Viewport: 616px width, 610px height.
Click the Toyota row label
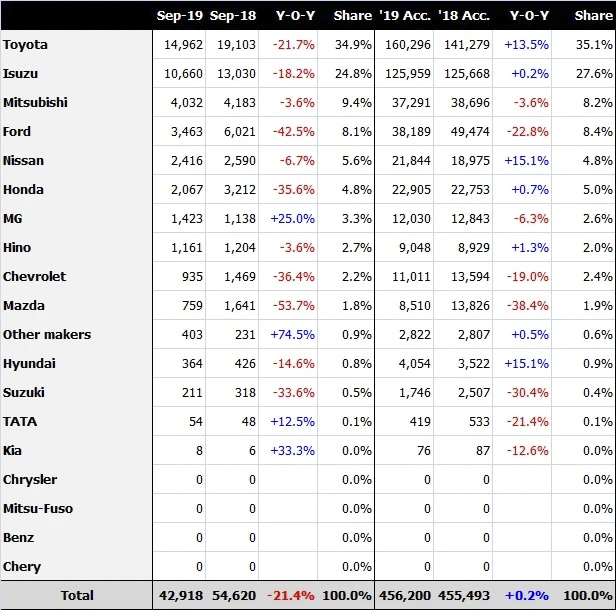25,44
